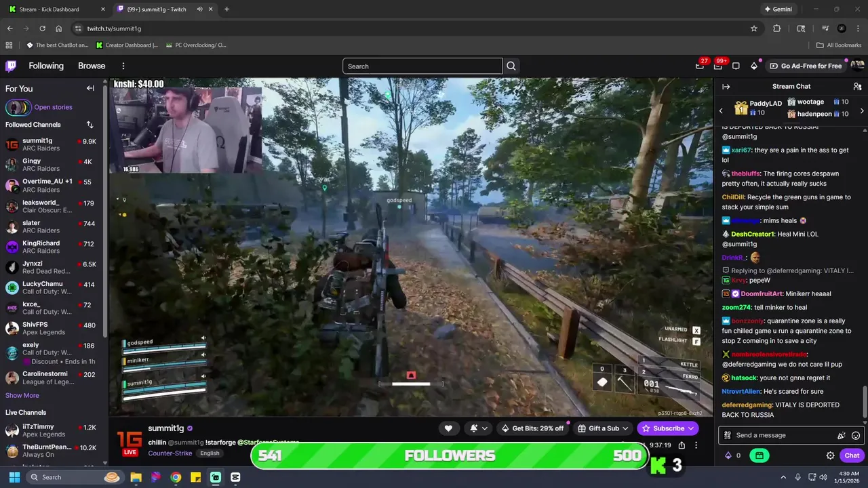This screenshot has width=868, height=488.
Task: Share the stream with the share icon
Action: pyautogui.click(x=682, y=445)
